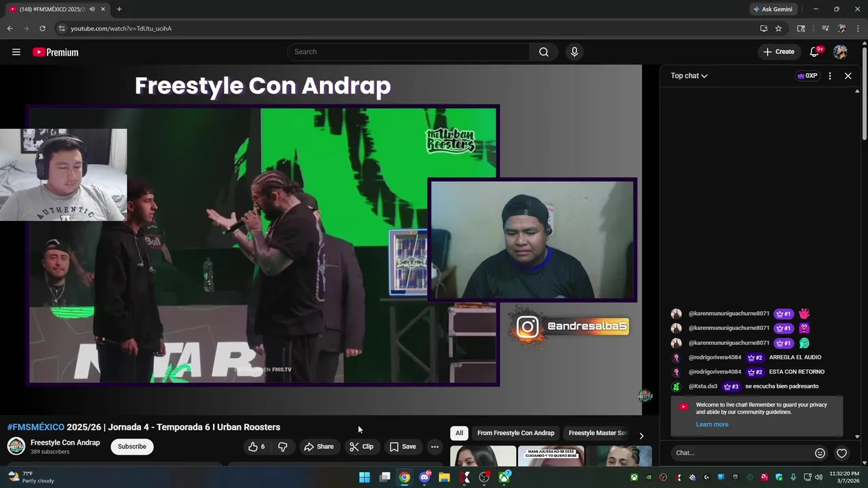
Task: Subscribe to Freestyle Con Andrap
Action: [x=132, y=447]
